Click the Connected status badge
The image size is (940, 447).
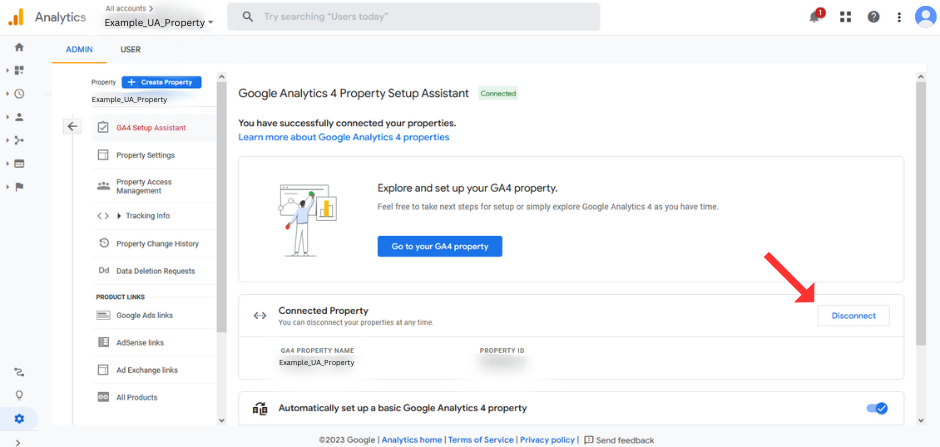coord(498,93)
